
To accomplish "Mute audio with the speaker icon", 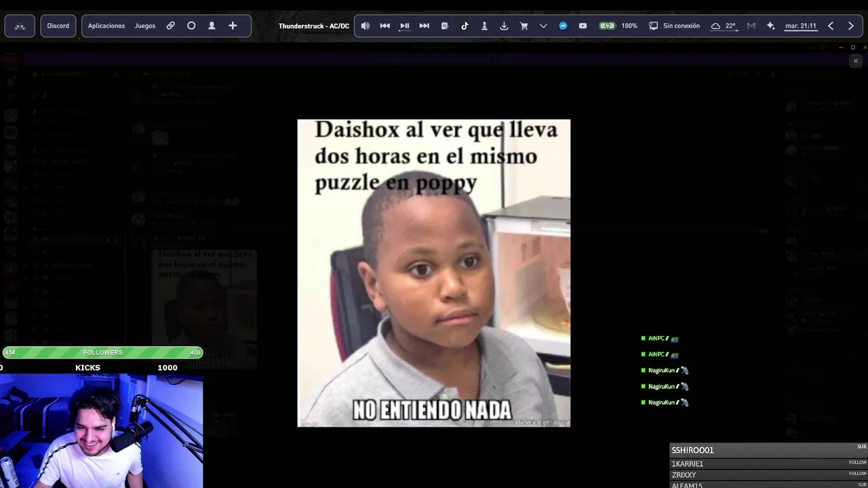I will (x=366, y=26).
